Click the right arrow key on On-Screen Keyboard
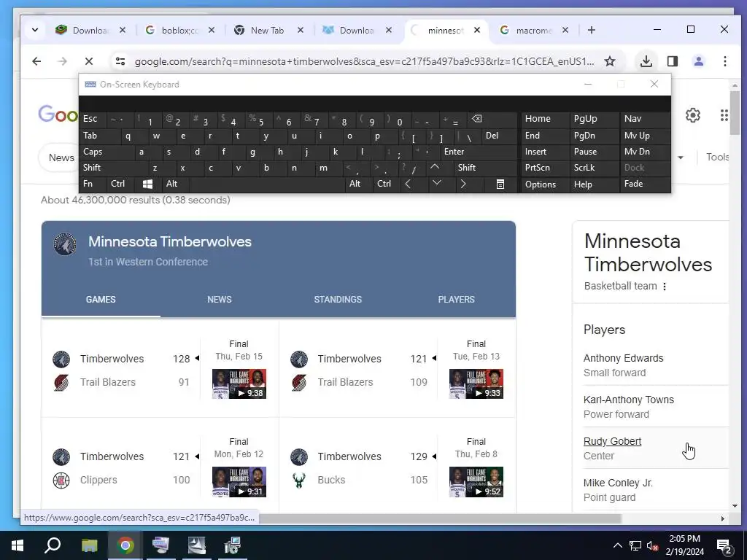The width and height of the screenshot is (747, 560). (463, 184)
